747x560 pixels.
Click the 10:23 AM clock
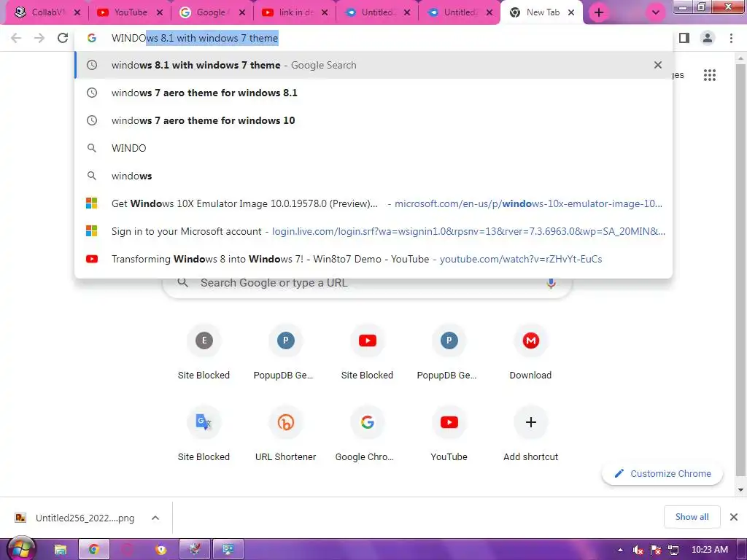pos(709,550)
